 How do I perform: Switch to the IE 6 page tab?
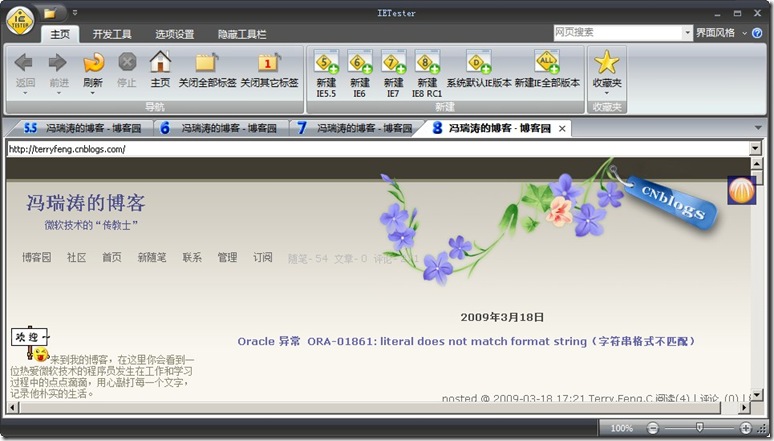pyautogui.click(x=221, y=128)
